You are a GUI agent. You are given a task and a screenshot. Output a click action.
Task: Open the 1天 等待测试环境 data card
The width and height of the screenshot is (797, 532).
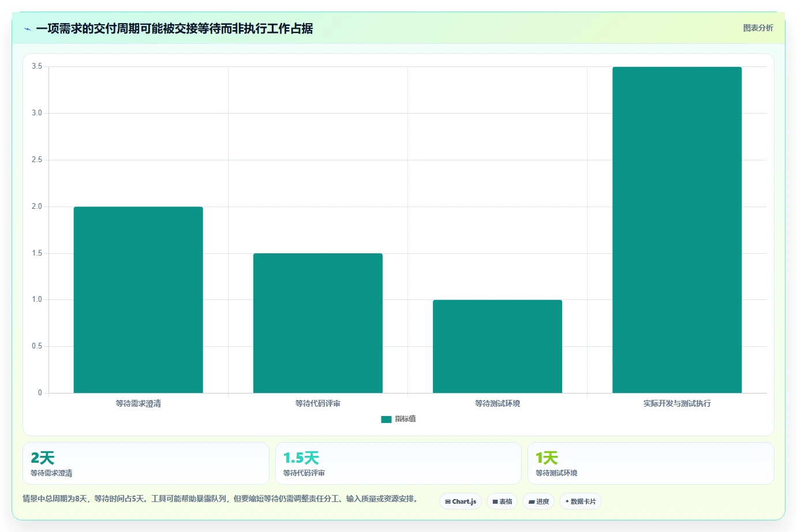point(650,463)
